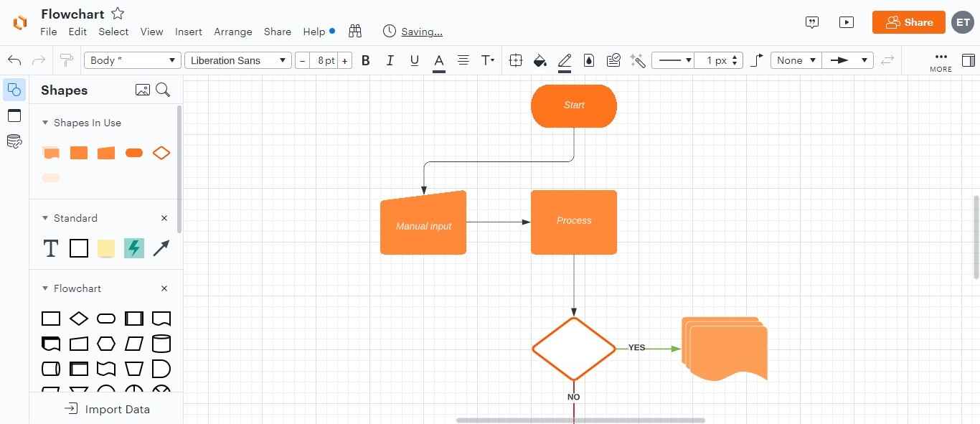Image resolution: width=980 pixels, height=424 pixels.
Task: Toggle italic formatting
Action: pyautogui.click(x=390, y=60)
